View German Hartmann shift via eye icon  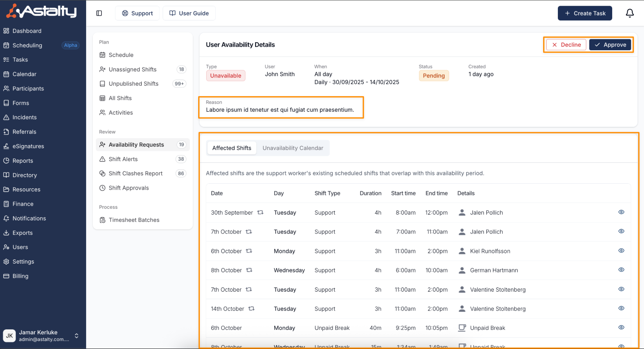click(x=621, y=270)
